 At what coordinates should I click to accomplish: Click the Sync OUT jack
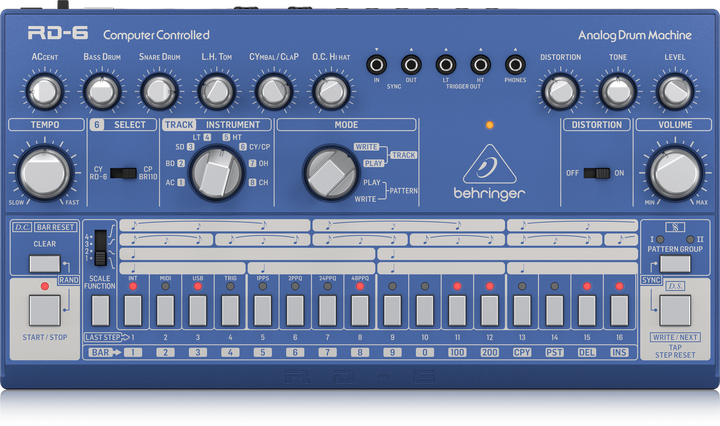[411, 65]
